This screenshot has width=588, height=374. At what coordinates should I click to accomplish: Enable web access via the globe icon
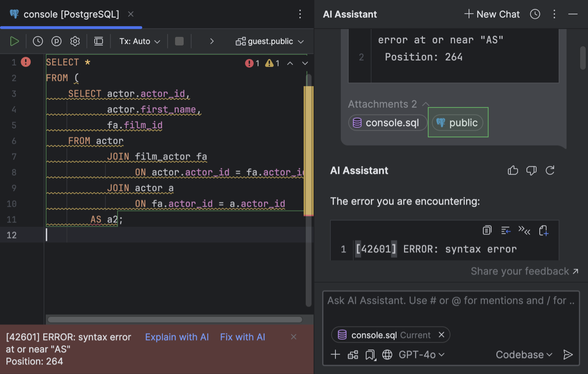tap(387, 355)
